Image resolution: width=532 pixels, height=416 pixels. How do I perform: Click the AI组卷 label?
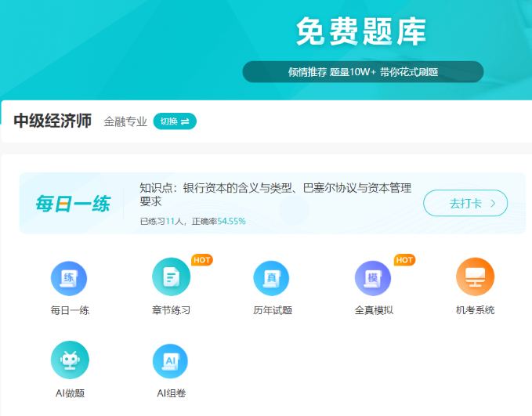coord(171,393)
